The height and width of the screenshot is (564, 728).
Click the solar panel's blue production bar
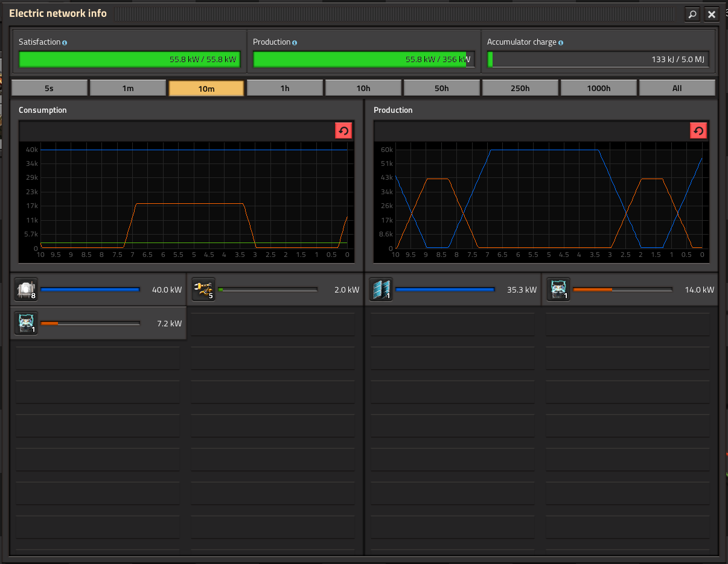[445, 290]
